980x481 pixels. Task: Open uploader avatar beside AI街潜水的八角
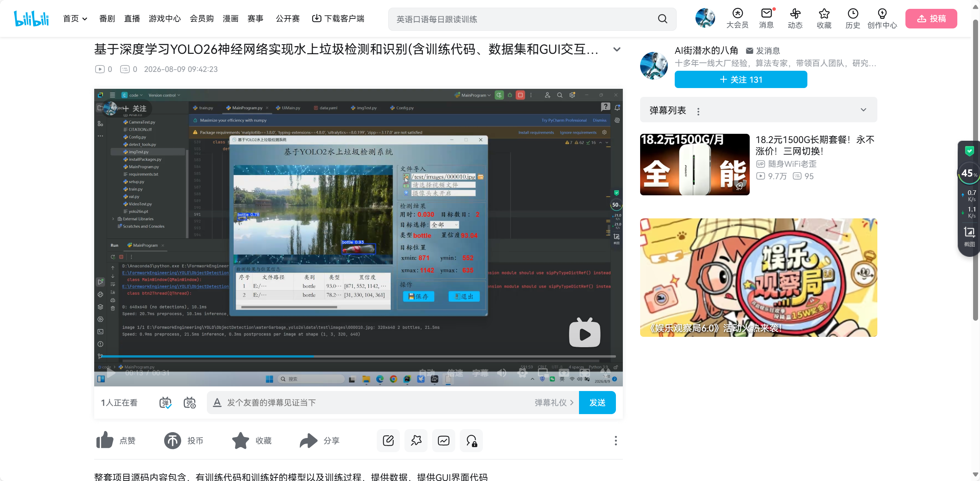[654, 66]
